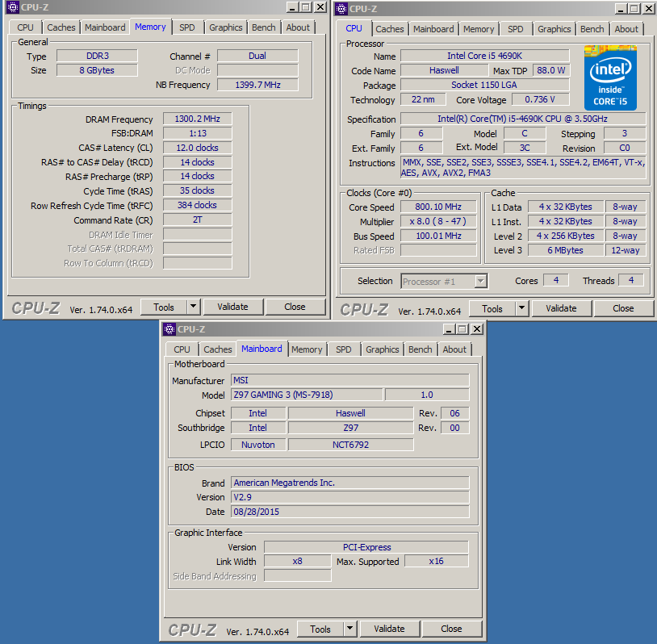The height and width of the screenshot is (644, 657).
Task: Open the SPD tab in the Memory window
Action: (187, 27)
